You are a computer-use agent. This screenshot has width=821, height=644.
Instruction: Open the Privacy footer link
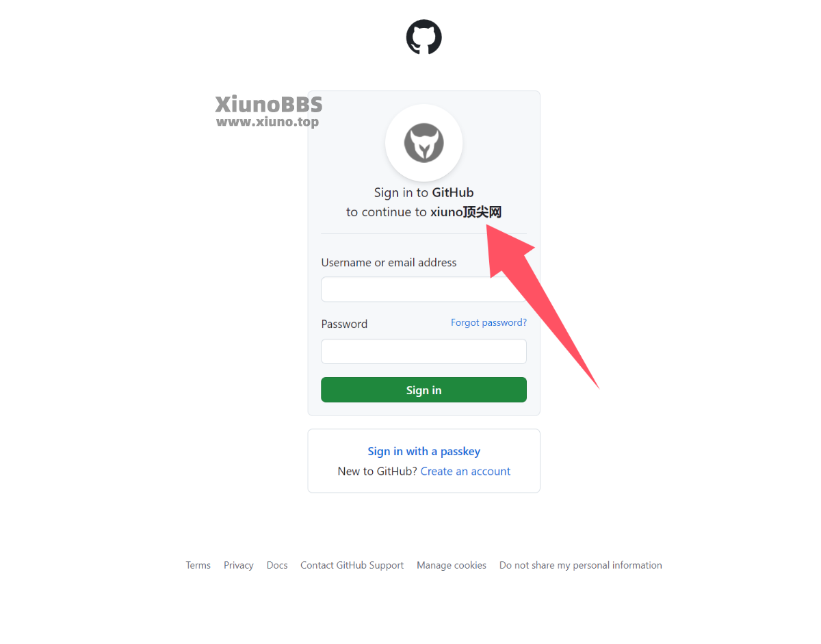[x=239, y=565]
